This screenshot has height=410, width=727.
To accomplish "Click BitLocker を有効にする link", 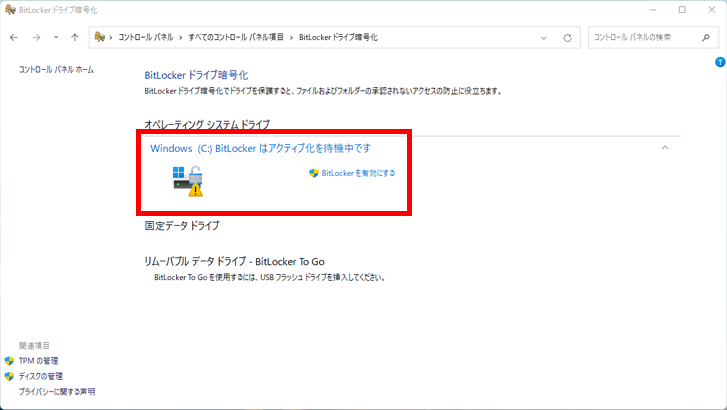I will tap(358, 173).
